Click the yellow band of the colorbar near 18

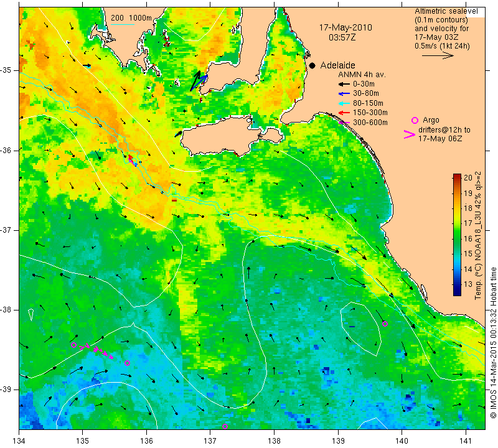click(457, 208)
